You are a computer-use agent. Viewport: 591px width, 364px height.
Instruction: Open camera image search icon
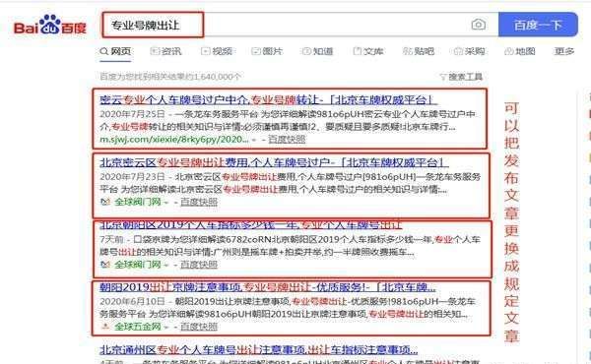point(479,25)
